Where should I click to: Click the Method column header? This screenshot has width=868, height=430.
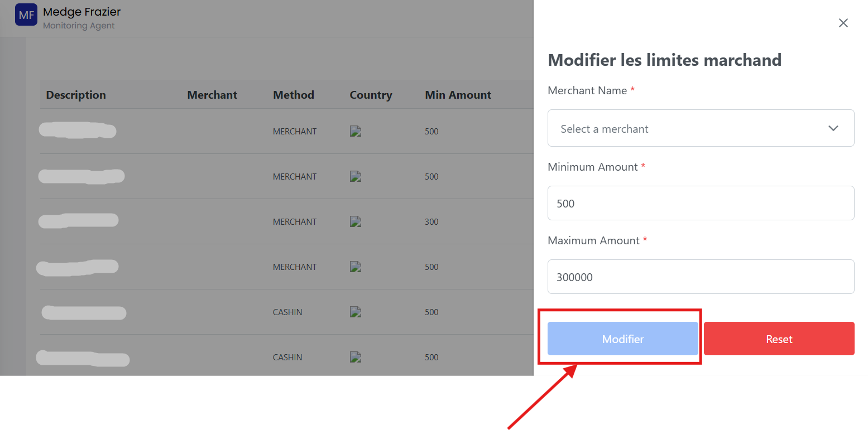(294, 95)
